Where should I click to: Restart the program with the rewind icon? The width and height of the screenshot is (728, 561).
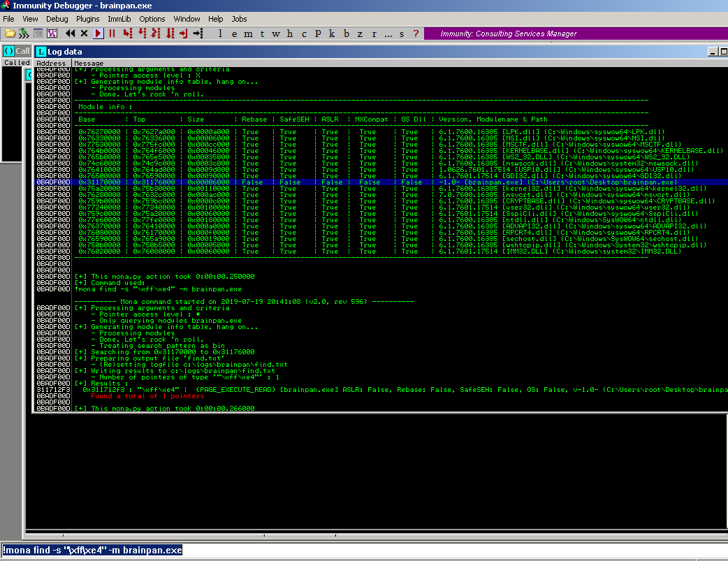(70, 34)
